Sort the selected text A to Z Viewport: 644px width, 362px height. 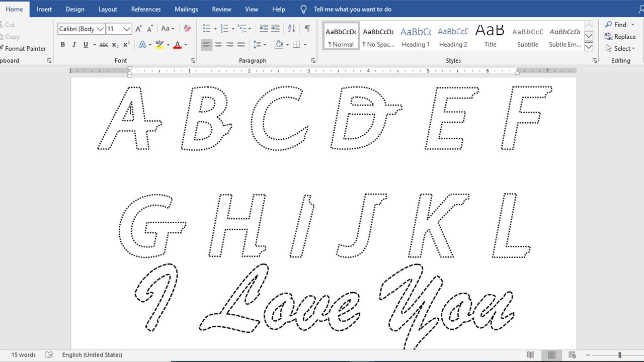tap(291, 29)
